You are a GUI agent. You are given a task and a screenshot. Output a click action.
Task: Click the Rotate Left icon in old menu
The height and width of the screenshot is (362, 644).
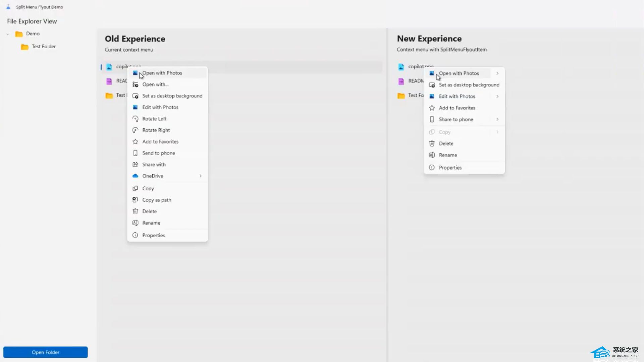pos(135,119)
